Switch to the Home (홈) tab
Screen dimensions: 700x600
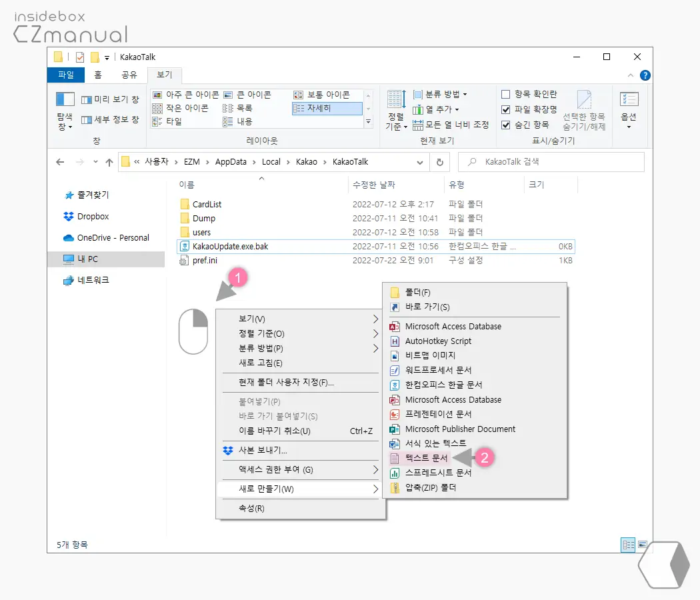(98, 75)
